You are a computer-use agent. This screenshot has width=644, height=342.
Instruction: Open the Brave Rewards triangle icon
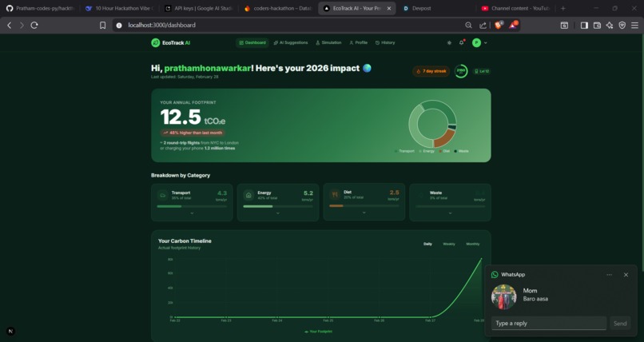513,25
